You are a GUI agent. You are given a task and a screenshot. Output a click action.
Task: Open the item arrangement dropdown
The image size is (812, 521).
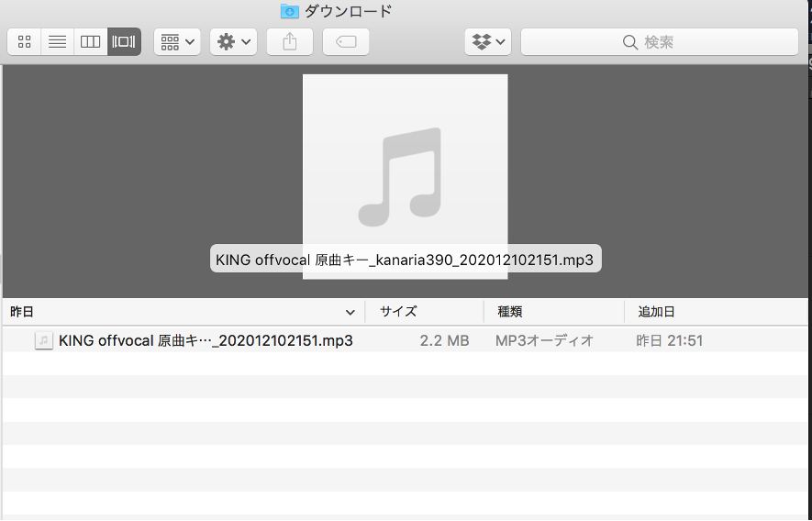(177, 41)
